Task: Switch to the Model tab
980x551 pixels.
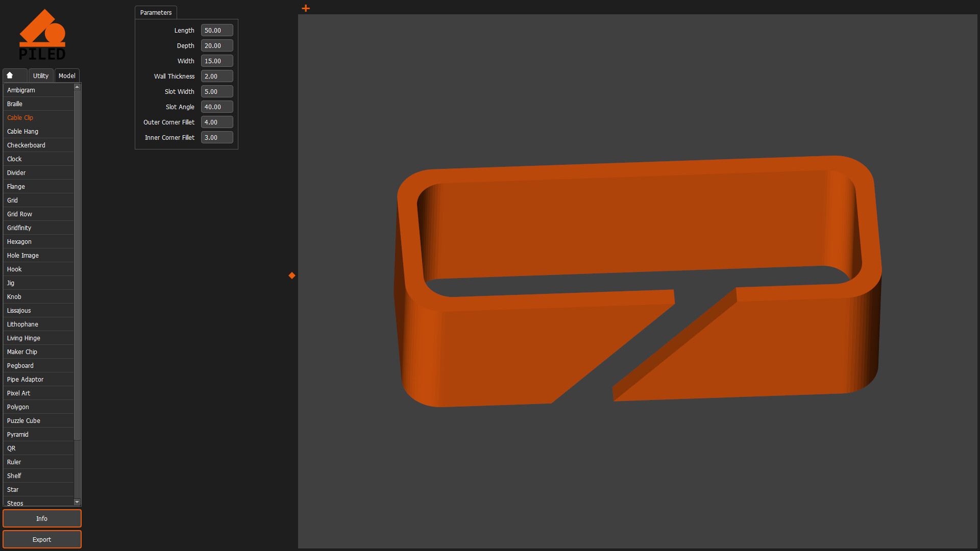Action: click(67, 75)
